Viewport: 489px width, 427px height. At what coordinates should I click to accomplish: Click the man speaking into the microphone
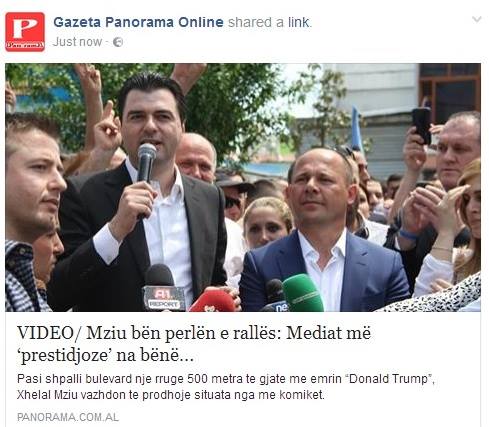coord(142,193)
